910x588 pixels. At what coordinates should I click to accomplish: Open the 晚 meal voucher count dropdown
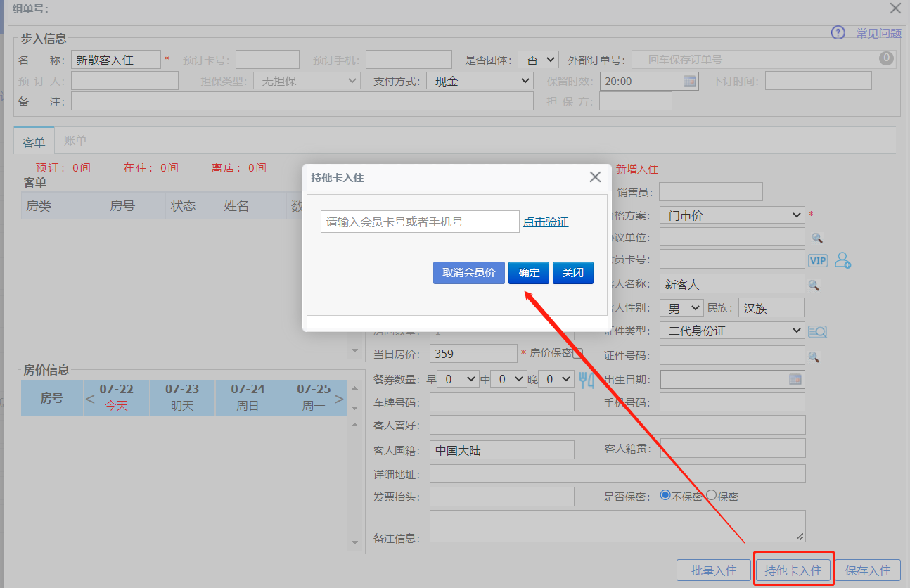coord(556,379)
